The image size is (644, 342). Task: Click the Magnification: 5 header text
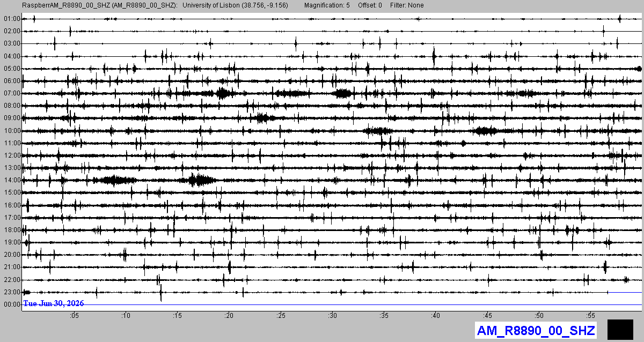click(x=327, y=5)
